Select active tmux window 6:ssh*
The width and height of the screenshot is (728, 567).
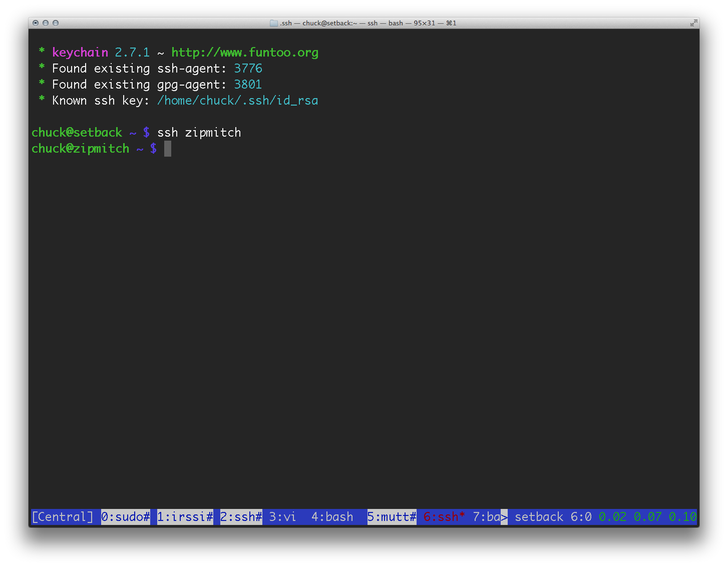(x=444, y=517)
